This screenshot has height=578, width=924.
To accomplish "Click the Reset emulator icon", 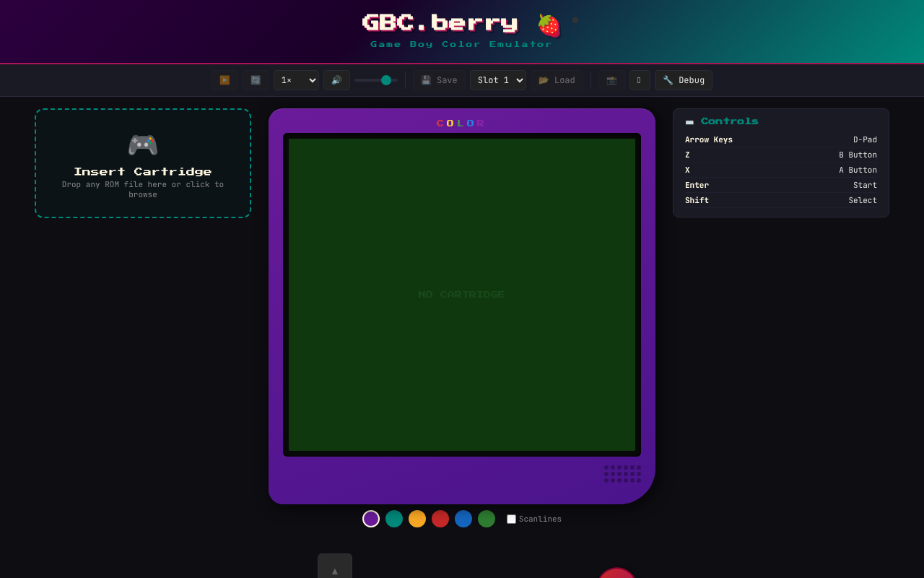I will [255, 80].
